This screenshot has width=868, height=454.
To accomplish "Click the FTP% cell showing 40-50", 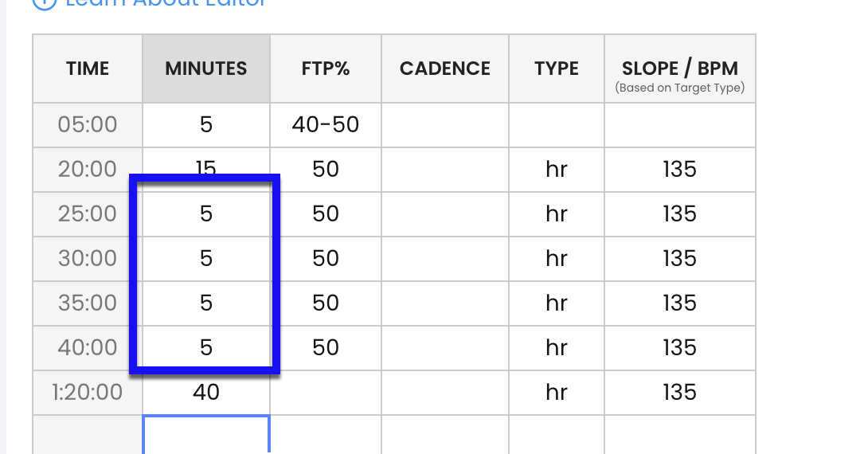I will click(326, 125).
